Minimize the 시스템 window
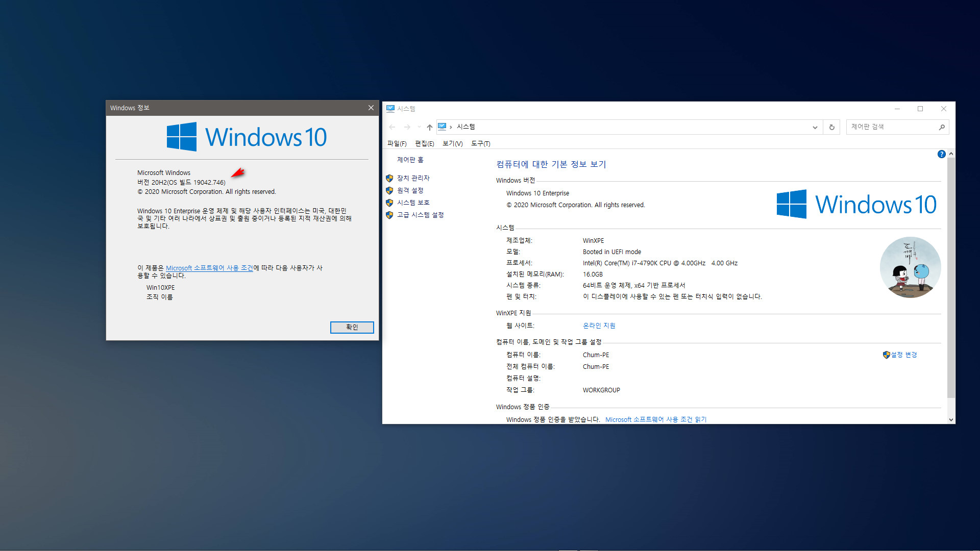 897,109
